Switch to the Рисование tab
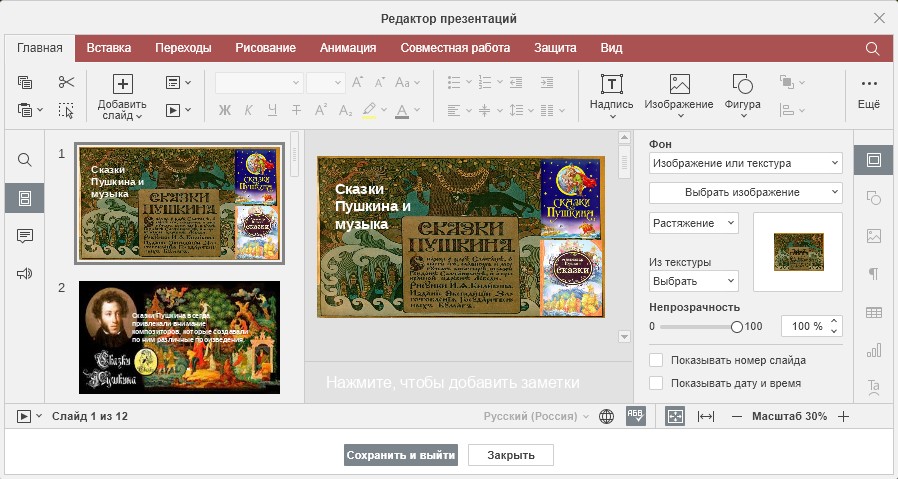The image size is (898, 479). click(265, 48)
